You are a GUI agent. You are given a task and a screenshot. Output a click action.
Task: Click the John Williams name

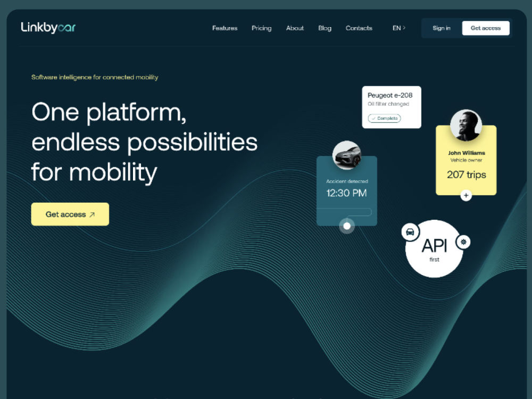pos(466,153)
